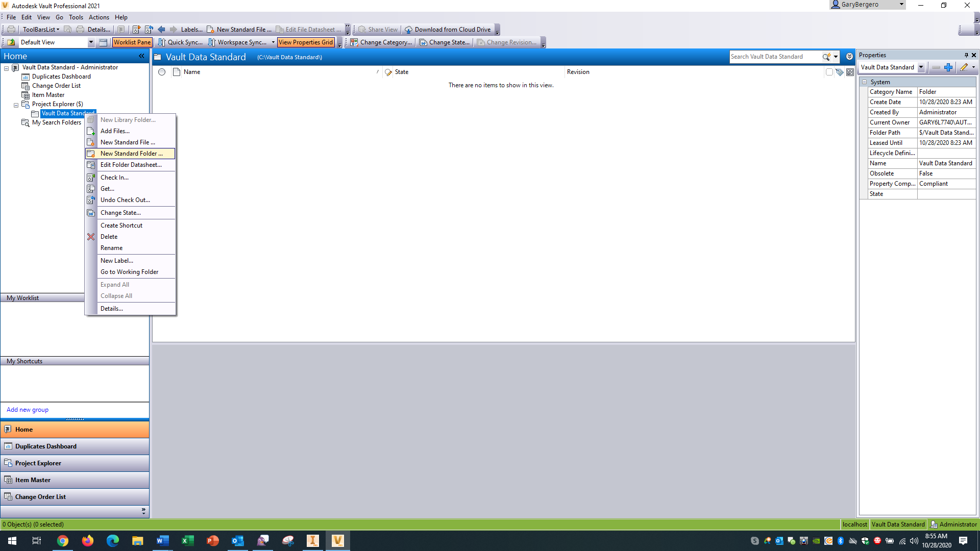980x551 pixels.
Task: Open the Default View dropdown
Action: tap(90, 42)
